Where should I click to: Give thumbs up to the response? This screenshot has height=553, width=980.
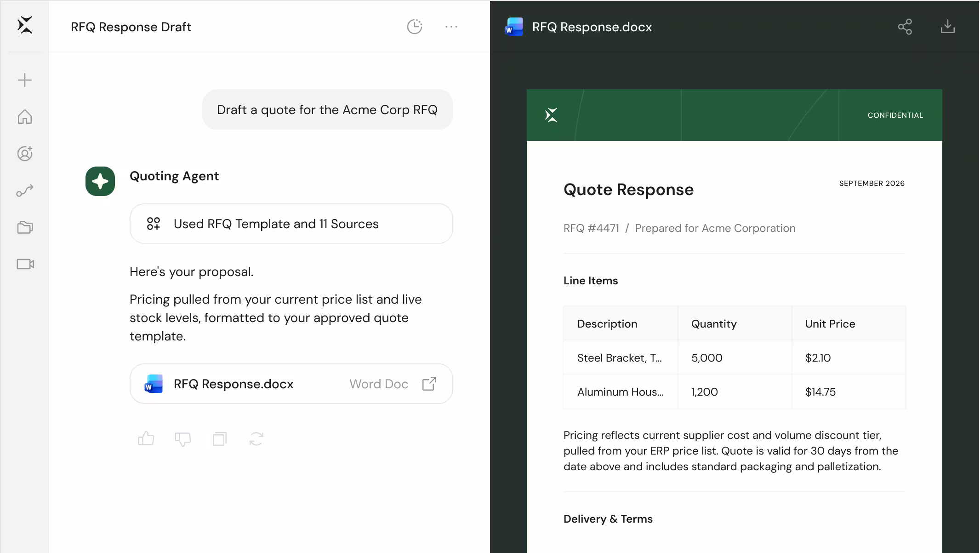click(x=146, y=439)
